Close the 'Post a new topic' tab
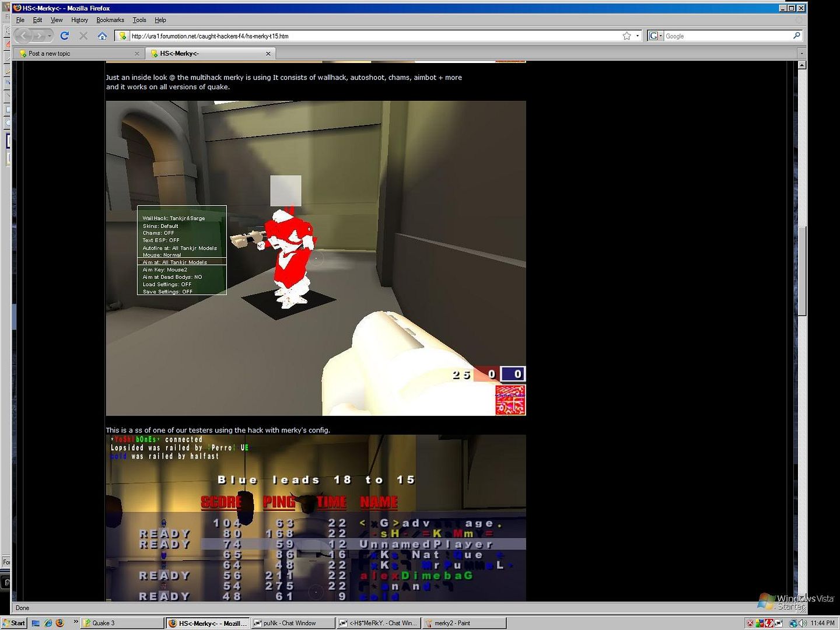840x630 pixels. click(x=137, y=54)
